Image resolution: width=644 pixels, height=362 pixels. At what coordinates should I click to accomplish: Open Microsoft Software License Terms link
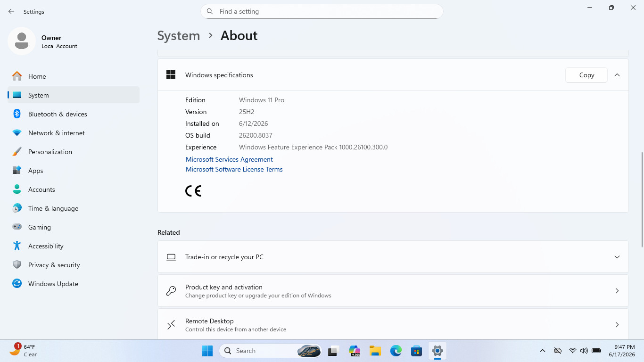(x=234, y=169)
